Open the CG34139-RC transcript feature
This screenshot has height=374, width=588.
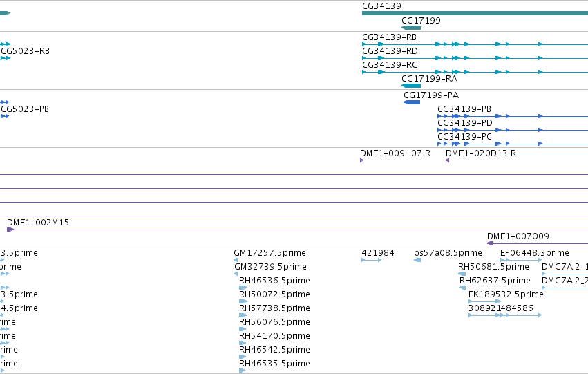click(x=475, y=72)
